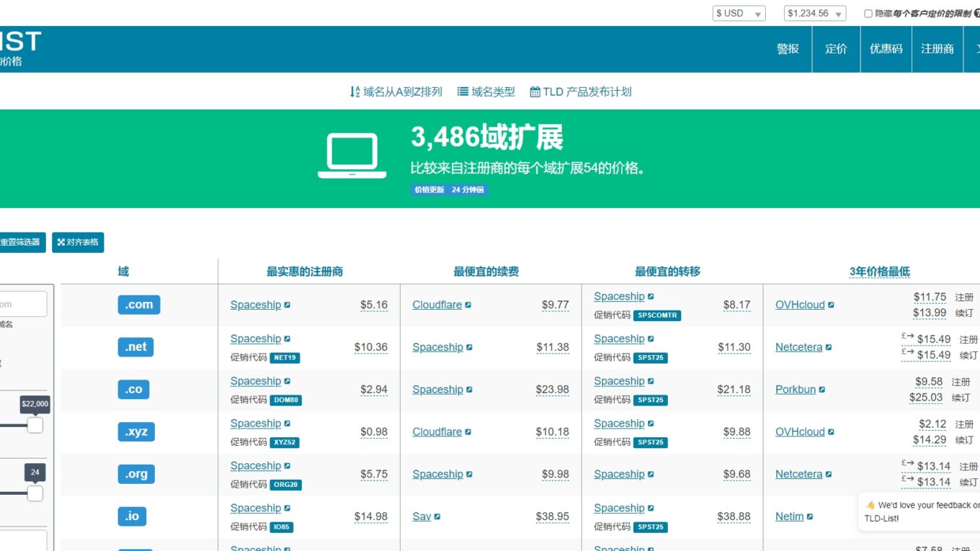The image size is (980, 551).
Task: Open the feedback popup for TLD-List
Action: pos(921,511)
